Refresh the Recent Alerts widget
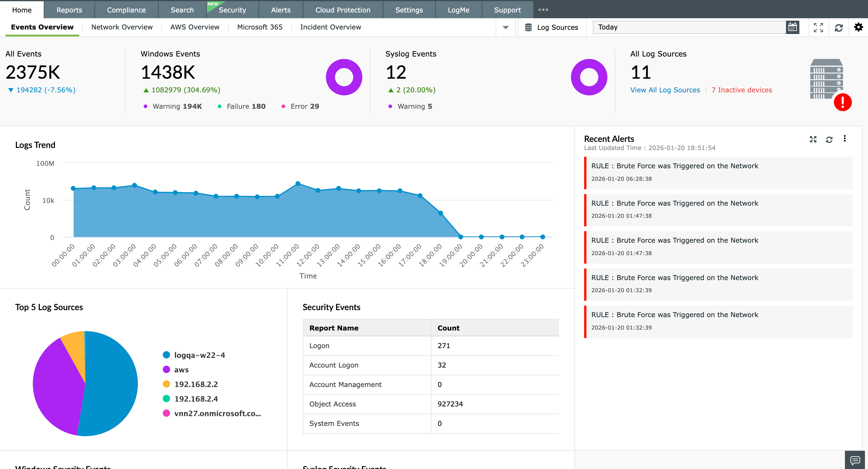The image size is (868, 469). pos(829,139)
